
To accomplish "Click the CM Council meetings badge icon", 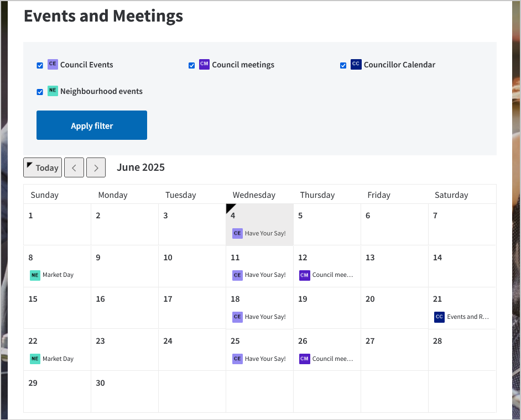I will pyautogui.click(x=204, y=65).
